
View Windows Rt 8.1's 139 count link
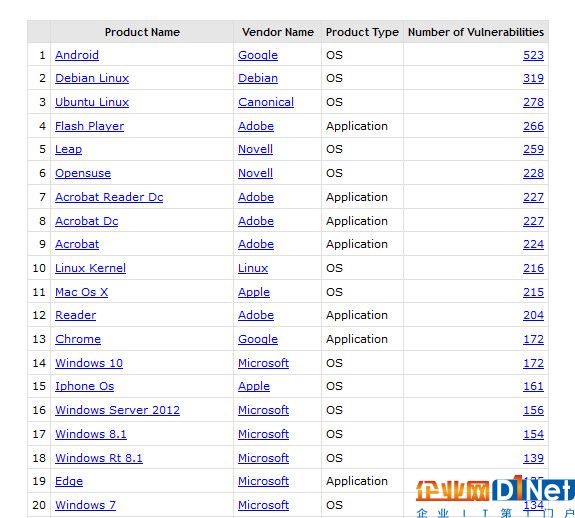click(533, 458)
